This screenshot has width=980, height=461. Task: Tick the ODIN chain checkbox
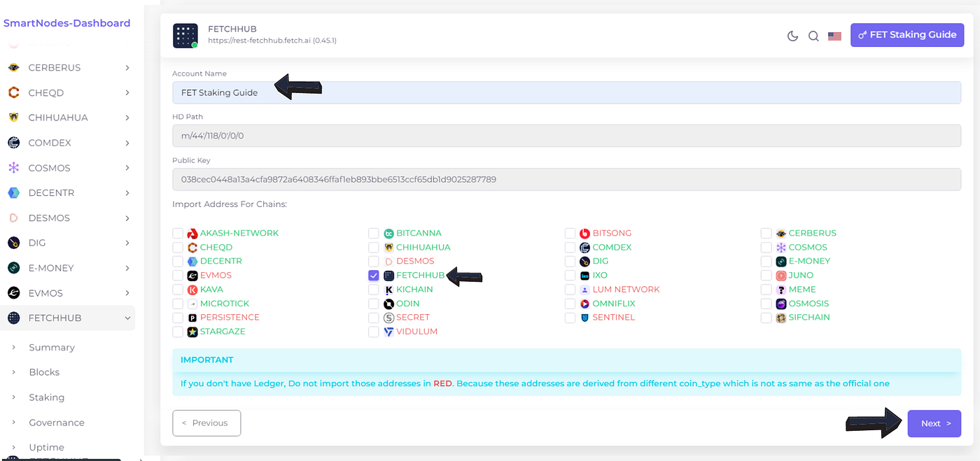coord(374,304)
